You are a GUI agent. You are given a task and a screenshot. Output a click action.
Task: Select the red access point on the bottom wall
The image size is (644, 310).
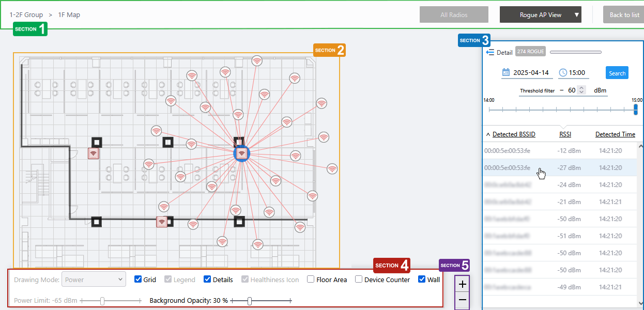pos(162,222)
